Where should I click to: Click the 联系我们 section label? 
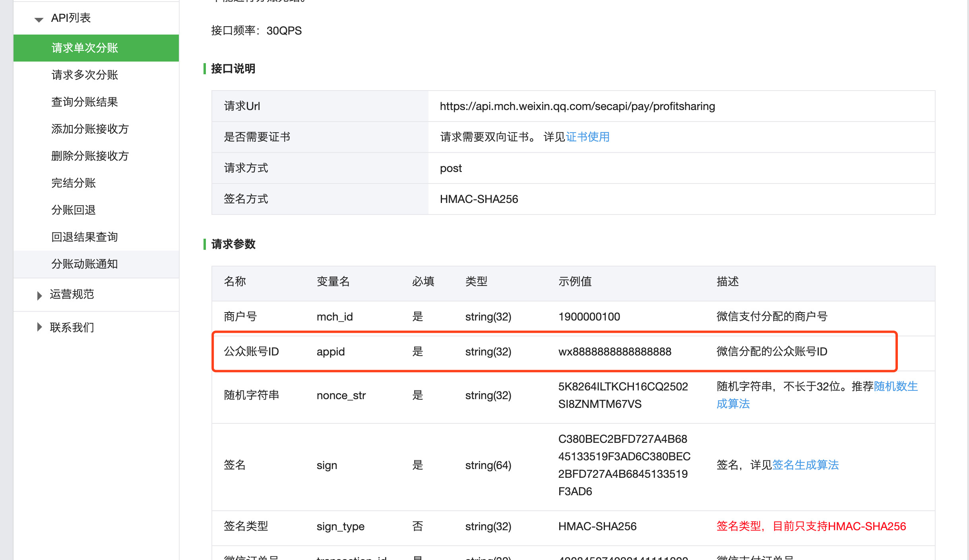click(x=72, y=328)
